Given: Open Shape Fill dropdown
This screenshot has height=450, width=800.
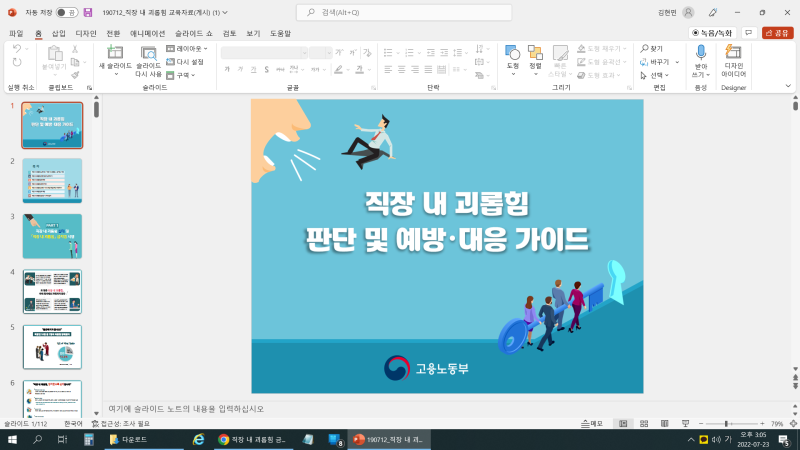Looking at the screenshot, I should click(x=602, y=49).
